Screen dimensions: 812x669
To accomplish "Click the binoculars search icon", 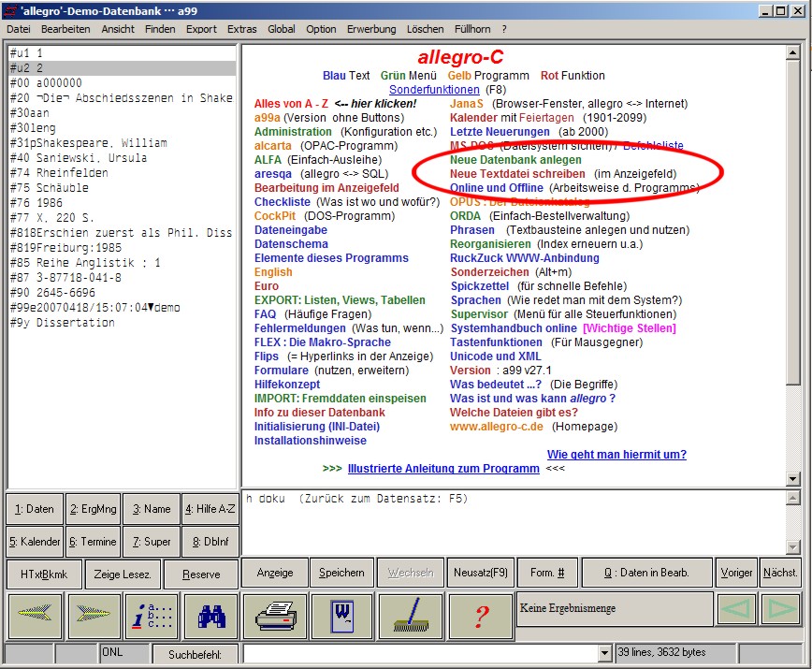I will pyautogui.click(x=210, y=615).
